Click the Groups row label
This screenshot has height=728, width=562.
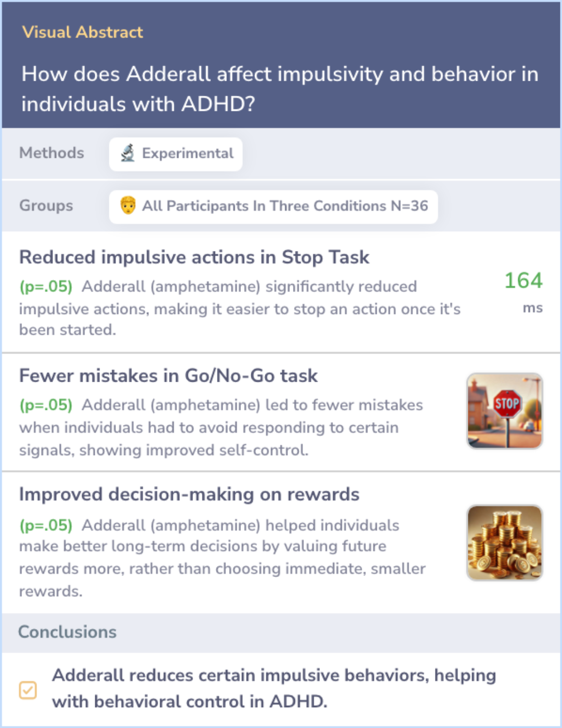(x=46, y=206)
